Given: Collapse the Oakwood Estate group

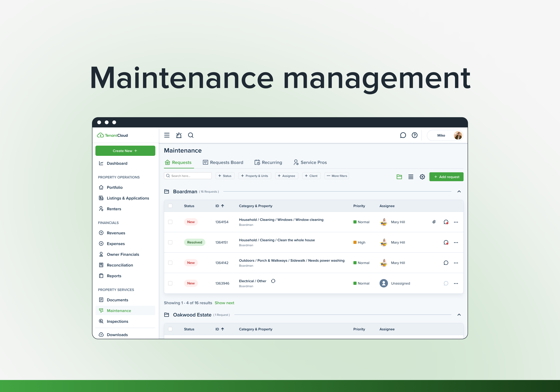Looking at the screenshot, I should pos(459,315).
